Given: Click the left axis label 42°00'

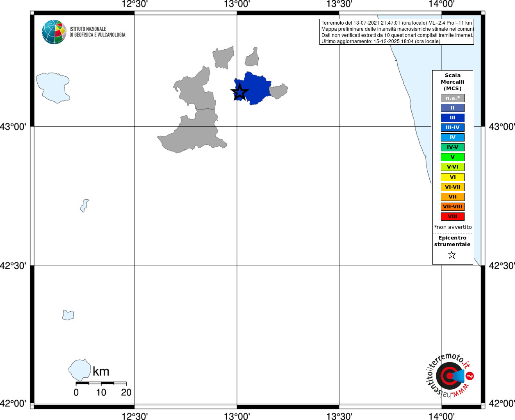Looking at the screenshot, I should [13, 404].
